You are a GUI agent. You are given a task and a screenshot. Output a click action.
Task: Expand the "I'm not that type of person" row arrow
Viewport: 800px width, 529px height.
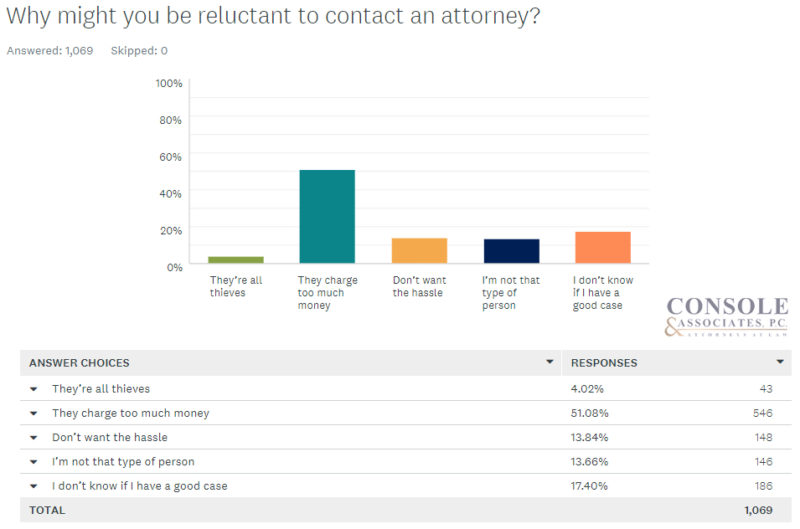click(33, 461)
